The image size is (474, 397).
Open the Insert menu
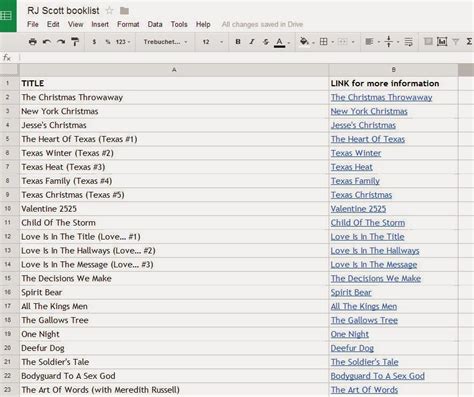100,24
